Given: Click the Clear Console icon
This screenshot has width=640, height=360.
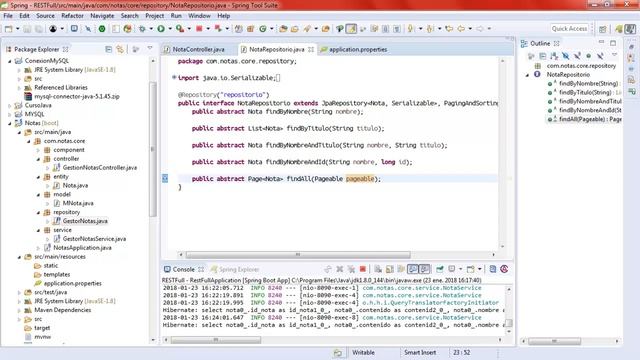Looking at the screenshot, I should click(378, 269).
